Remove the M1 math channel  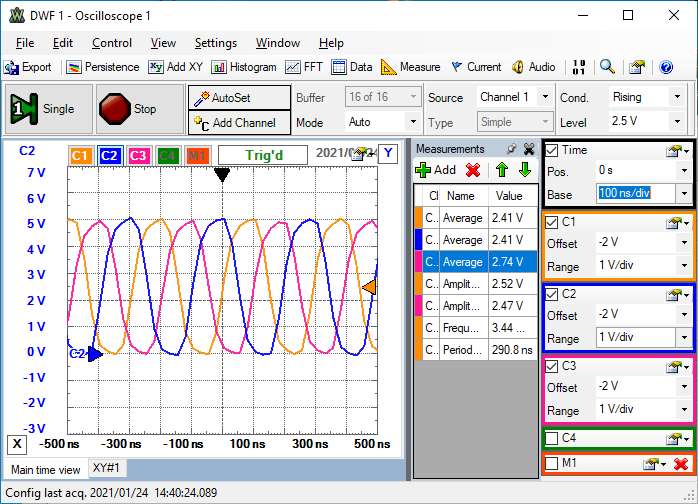(681, 463)
